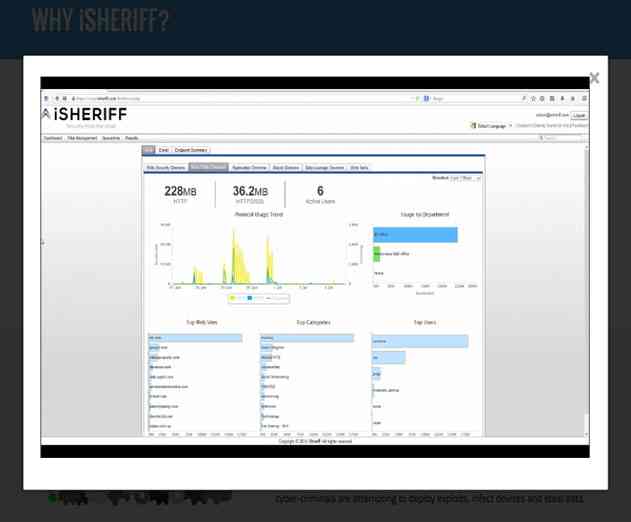Click the Logout button

[579, 116]
